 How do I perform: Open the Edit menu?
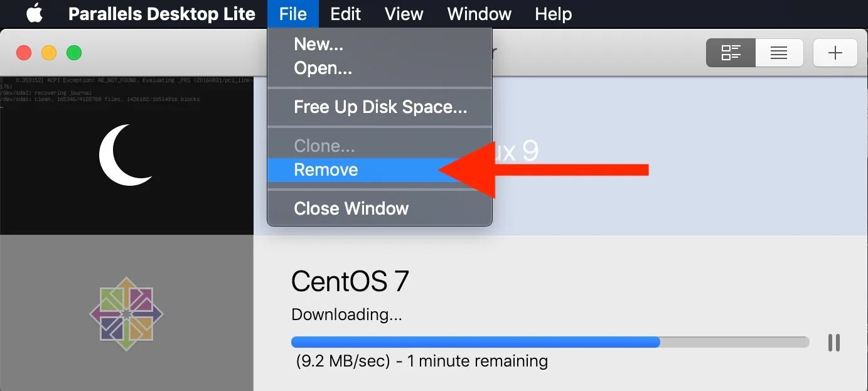(346, 14)
